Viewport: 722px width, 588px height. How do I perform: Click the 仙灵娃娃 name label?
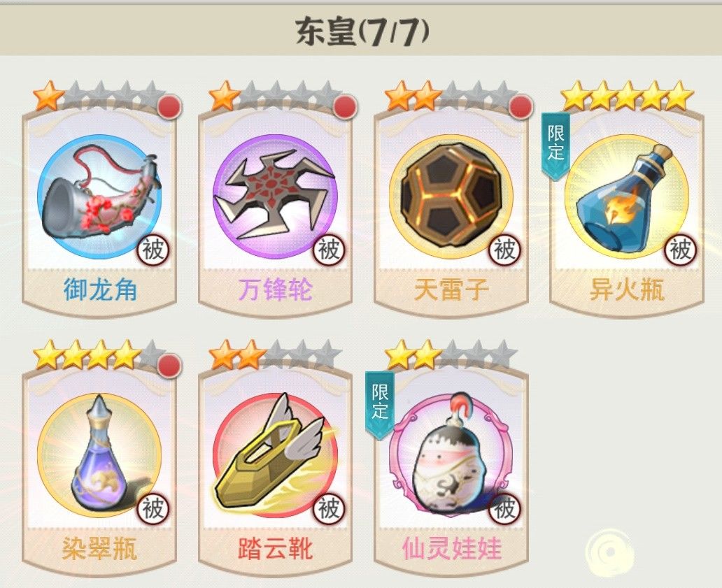451,548
